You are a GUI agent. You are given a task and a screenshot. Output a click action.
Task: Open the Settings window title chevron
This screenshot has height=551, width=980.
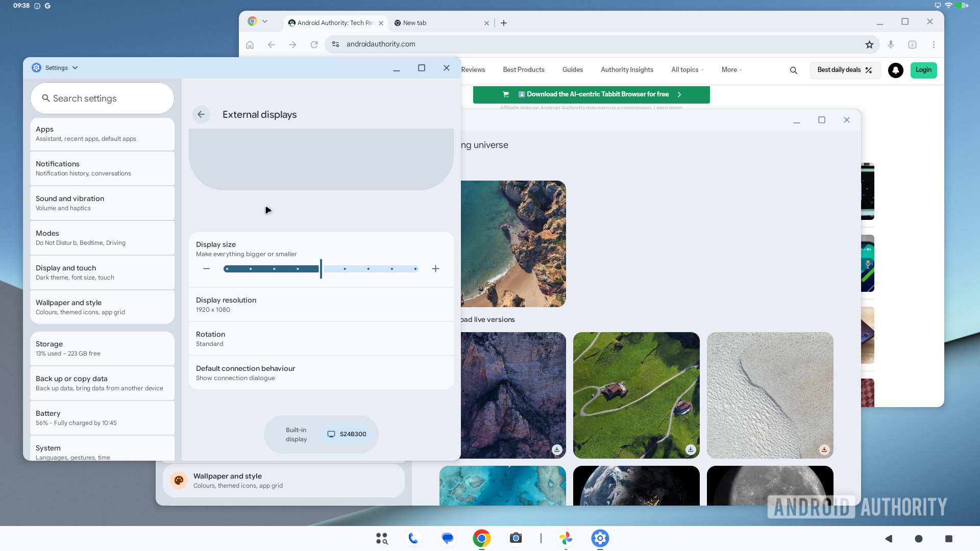coord(75,67)
